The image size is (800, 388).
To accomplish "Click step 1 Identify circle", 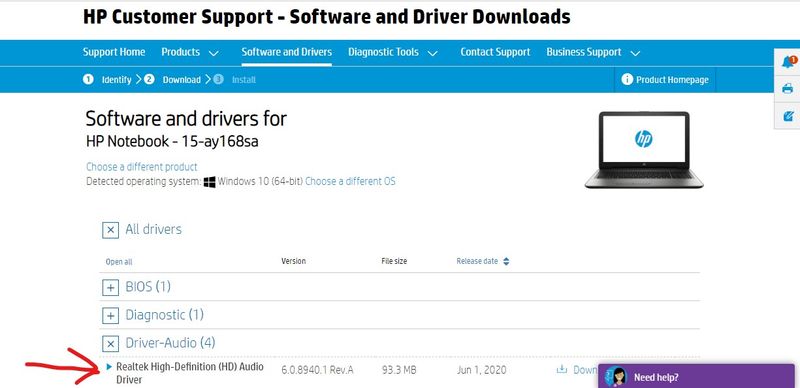I will [x=88, y=80].
